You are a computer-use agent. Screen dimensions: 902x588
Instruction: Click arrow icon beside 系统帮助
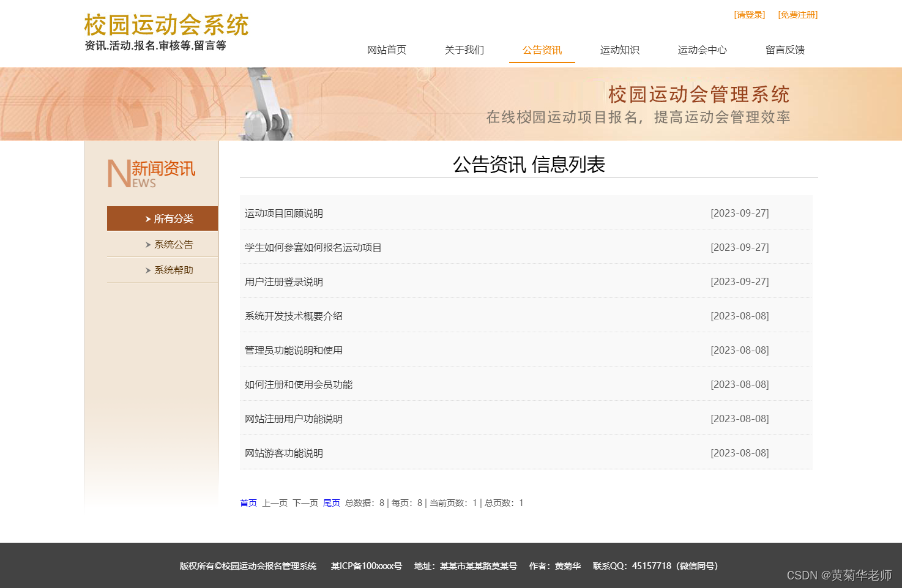click(148, 270)
